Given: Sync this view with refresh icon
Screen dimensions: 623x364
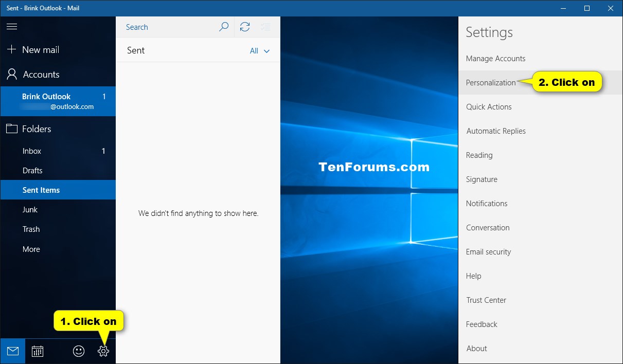Looking at the screenshot, I should click(x=245, y=27).
